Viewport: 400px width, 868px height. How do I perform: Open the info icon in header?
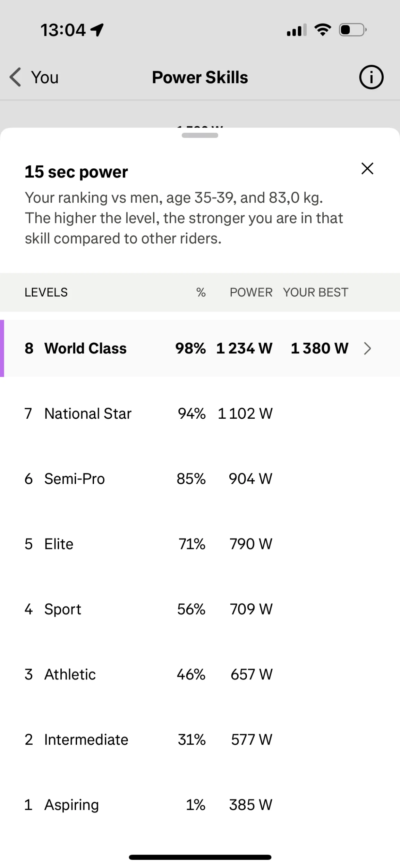tap(371, 77)
